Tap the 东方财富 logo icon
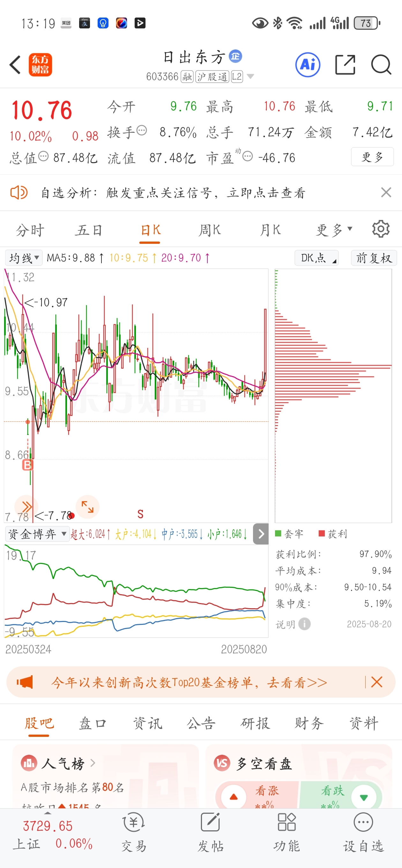Viewport: 402px width, 868px height. [40, 64]
